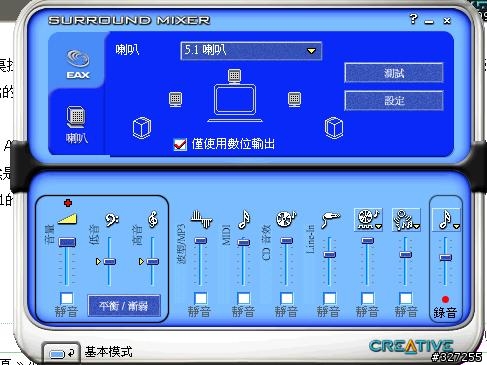487x365 pixels.
Task: Click the 高音 treble slider handle
Action: (x=153, y=262)
